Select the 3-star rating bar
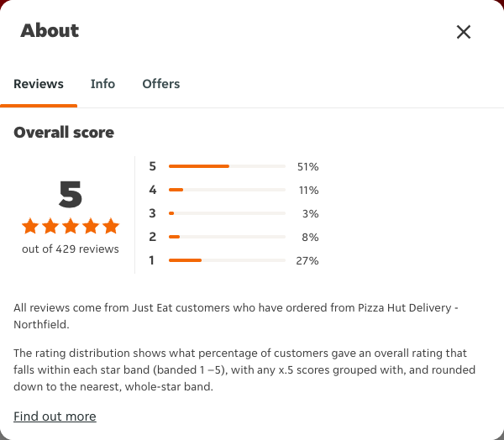This screenshot has height=440, width=504. [x=227, y=213]
